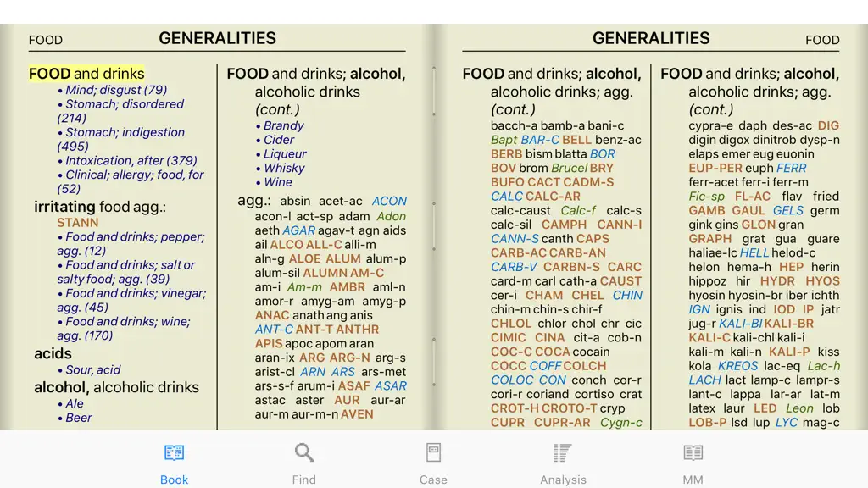This screenshot has height=488, width=868.
Task: Tap the Find magnifier icon
Action: pos(304,452)
